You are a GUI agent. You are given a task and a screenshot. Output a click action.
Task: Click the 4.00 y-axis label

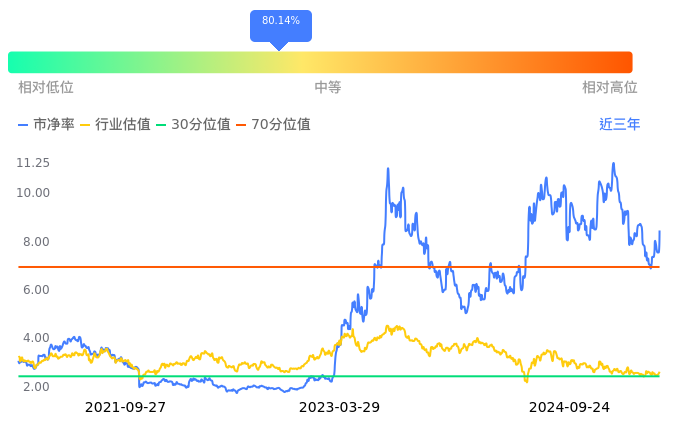coord(37,338)
